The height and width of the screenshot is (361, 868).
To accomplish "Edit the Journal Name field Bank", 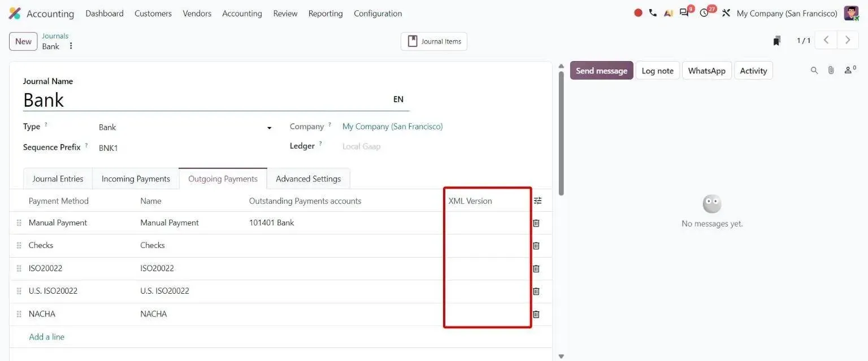I will pos(203,100).
